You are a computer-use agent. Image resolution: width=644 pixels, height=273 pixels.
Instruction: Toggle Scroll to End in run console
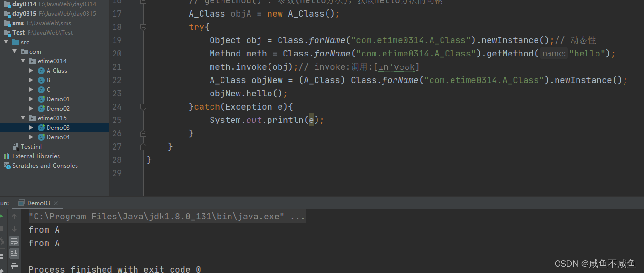(14, 254)
